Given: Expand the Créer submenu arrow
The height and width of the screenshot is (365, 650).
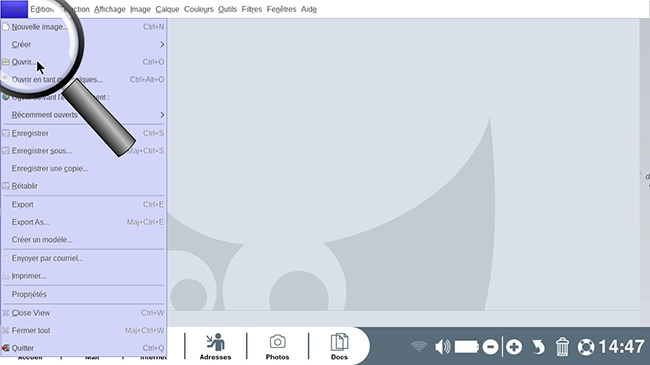Looking at the screenshot, I should pos(162,44).
